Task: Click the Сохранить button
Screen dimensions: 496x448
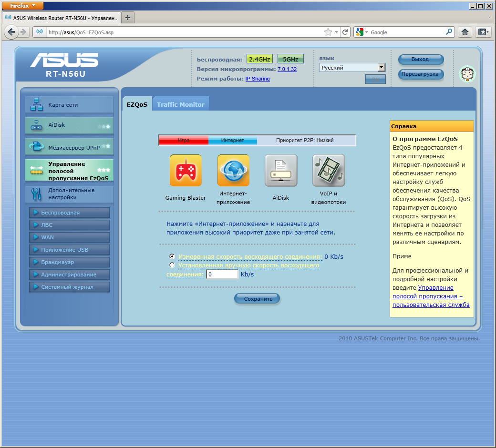Action: point(257,298)
